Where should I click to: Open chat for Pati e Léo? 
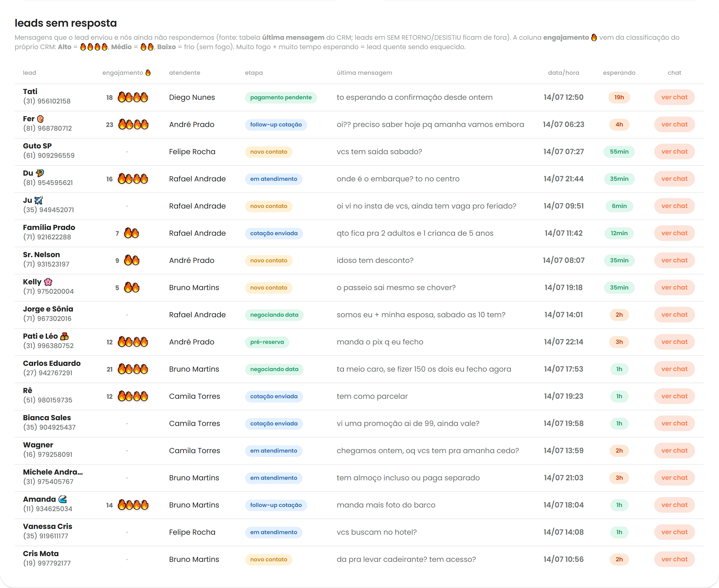click(674, 342)
